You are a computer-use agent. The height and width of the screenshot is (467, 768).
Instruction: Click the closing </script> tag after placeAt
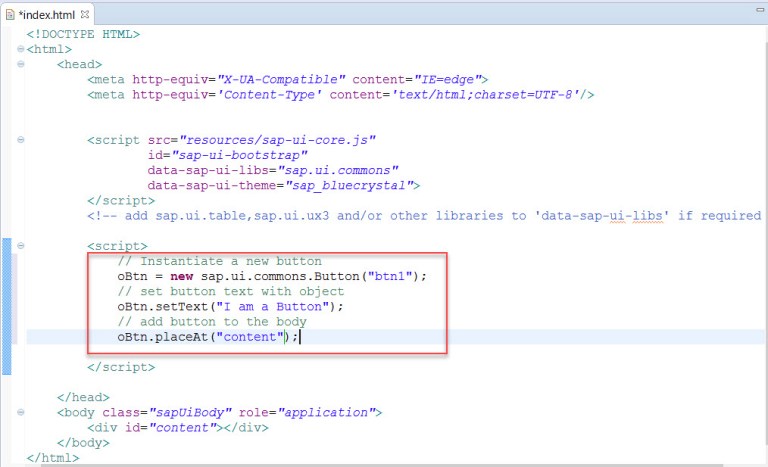coord(121,367)
